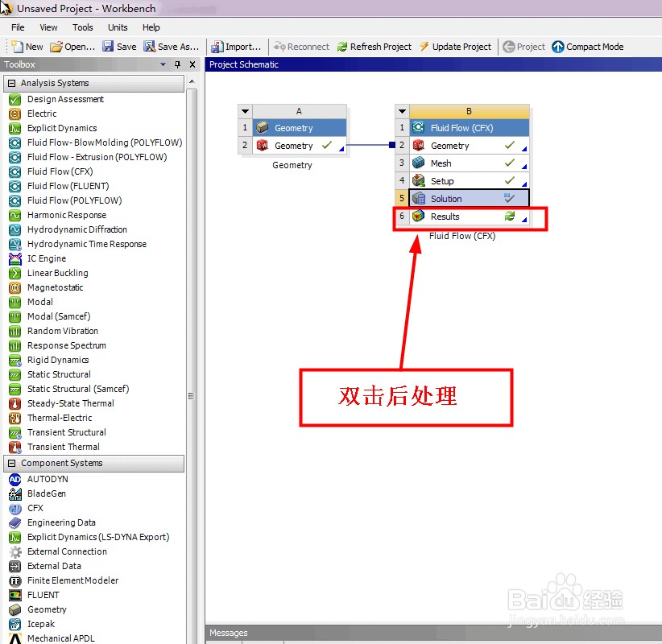The height and width of the screenshot is (644, 662).
Task: Select the Icepak component icon
Action: click(x=14, y=624)
